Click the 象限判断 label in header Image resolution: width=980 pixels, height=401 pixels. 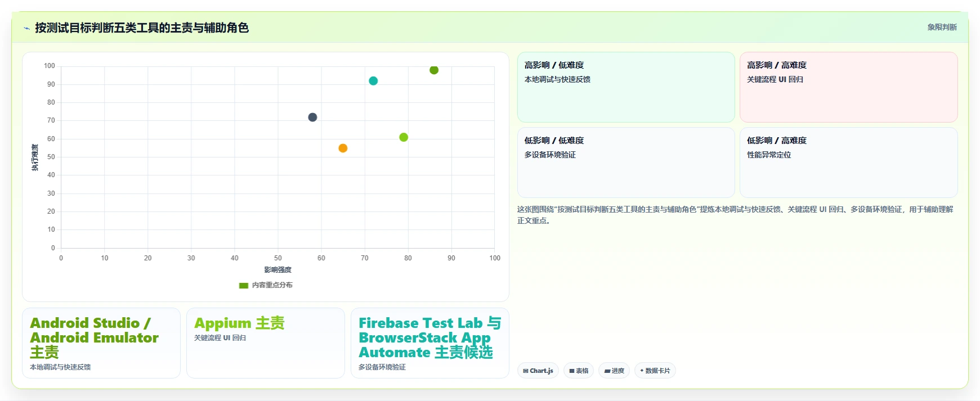[942, 27]
